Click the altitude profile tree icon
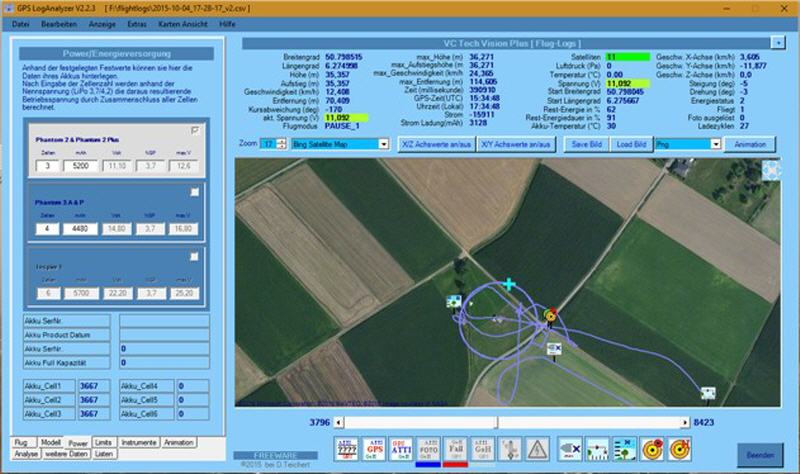This screenshot has height=474, width=800. pos(624,449)
